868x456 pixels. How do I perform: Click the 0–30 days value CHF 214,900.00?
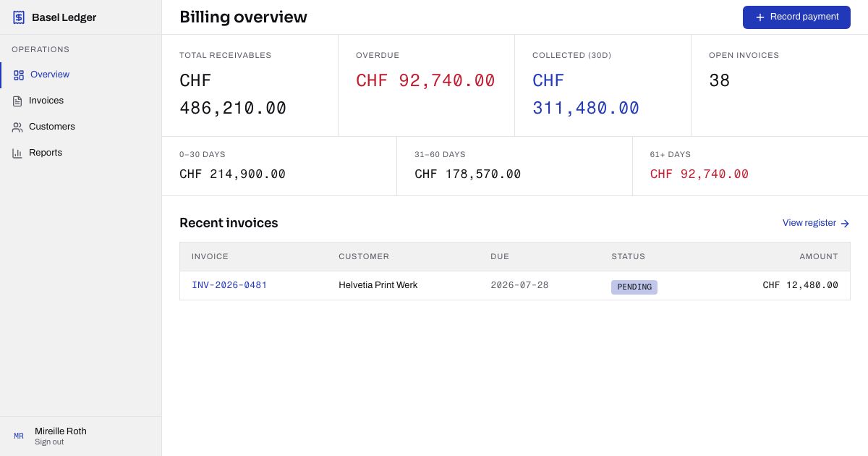tap(232, 174)
